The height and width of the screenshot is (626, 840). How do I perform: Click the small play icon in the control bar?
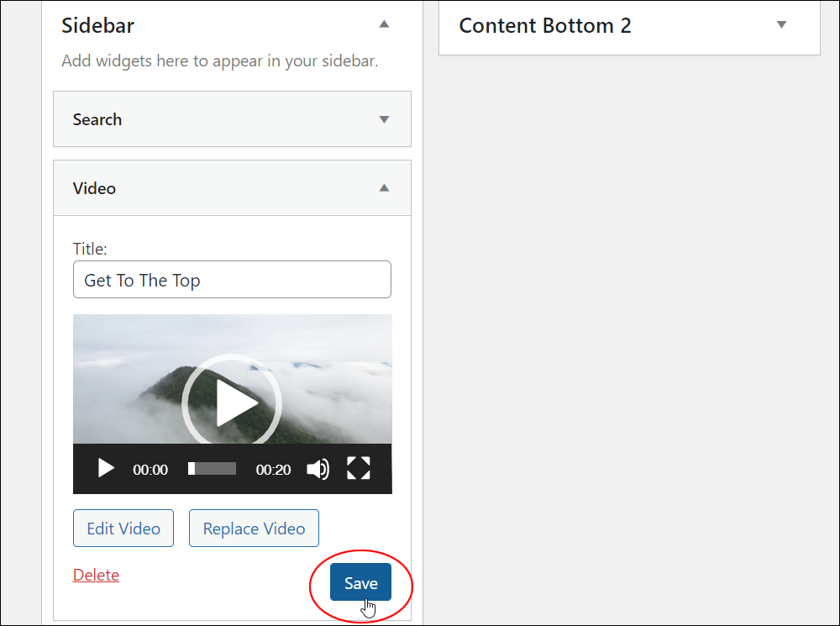click(x=106, y=468)
